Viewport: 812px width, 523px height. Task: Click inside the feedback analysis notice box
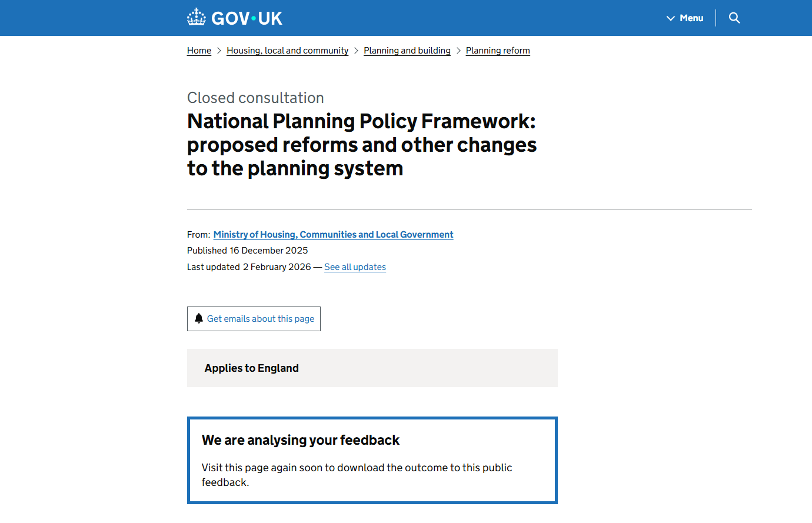372,460
